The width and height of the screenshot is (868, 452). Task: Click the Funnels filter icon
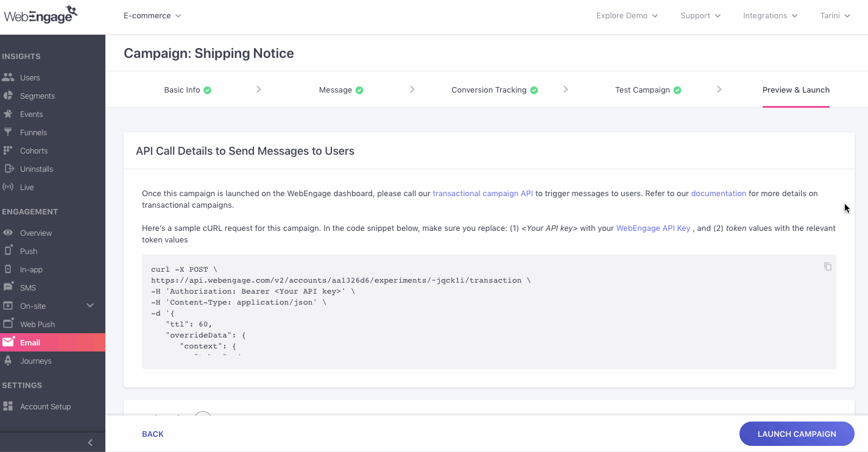pos(8,132)
